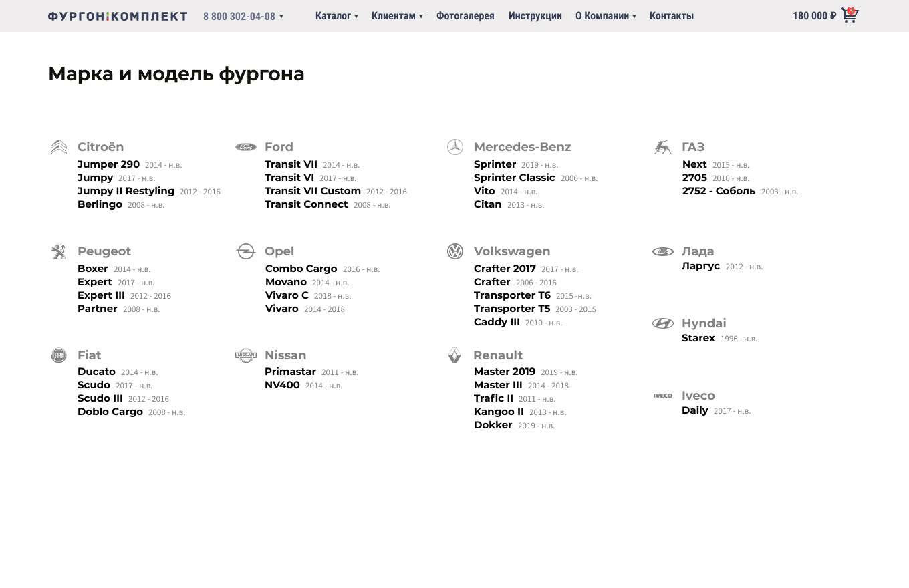The width and height of the screenshot is (909, 588).
Task: Select Peugeot Boxer model
Action: [93, 269]
